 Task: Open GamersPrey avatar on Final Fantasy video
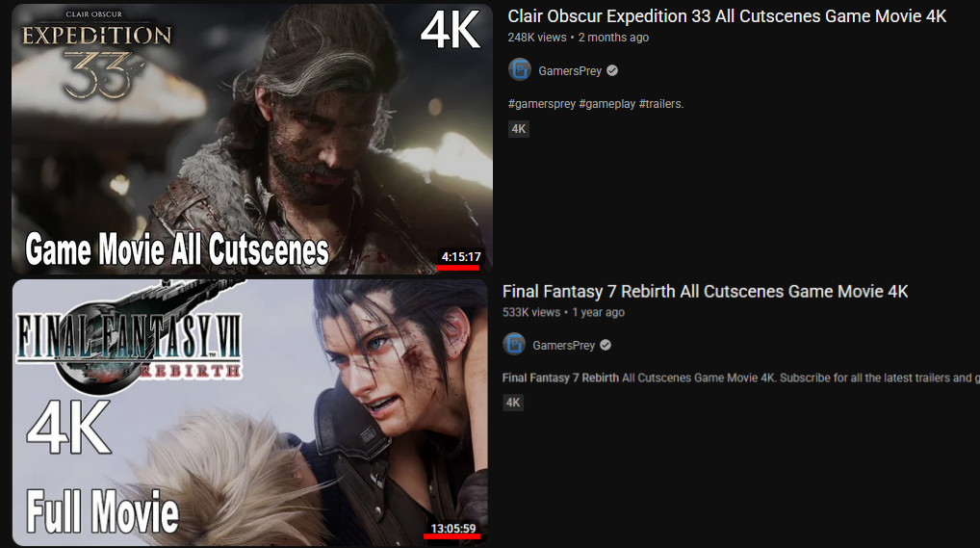click(x=514, y=344)
